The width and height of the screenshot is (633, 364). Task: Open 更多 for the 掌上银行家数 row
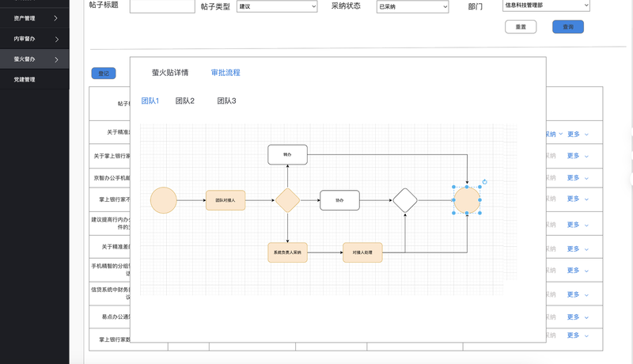578,336
